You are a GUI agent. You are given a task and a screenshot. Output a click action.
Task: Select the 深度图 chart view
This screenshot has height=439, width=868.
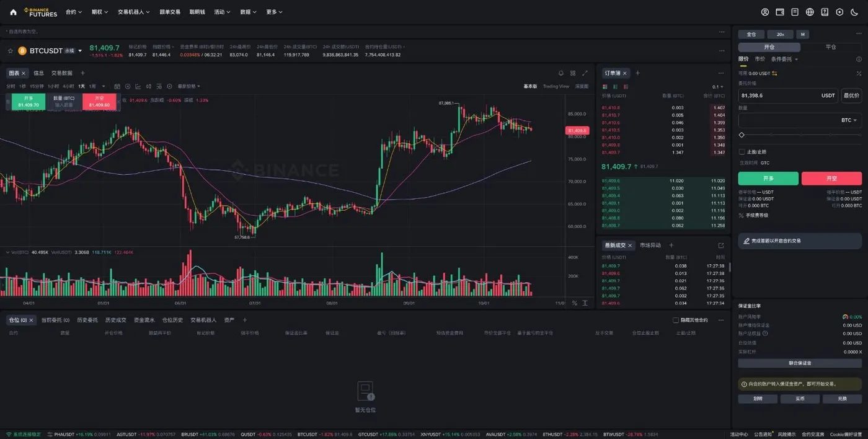click(x=582, y=87)
